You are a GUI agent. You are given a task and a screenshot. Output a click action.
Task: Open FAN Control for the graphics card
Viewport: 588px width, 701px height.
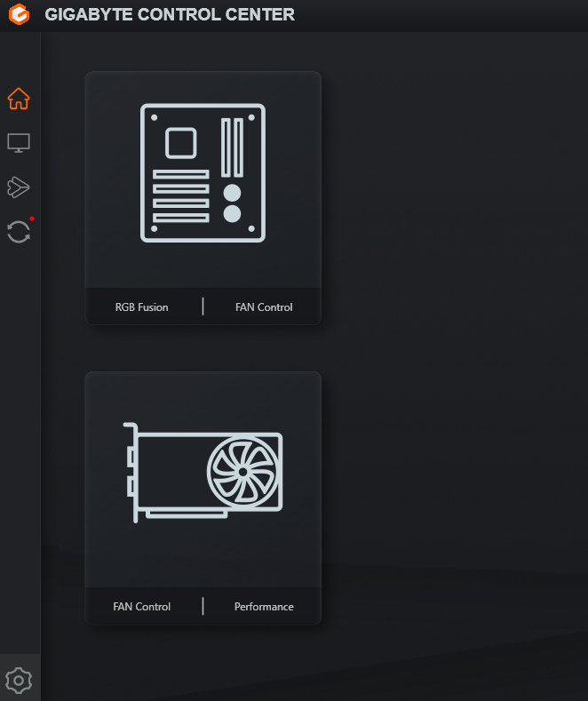coord(141,607)
